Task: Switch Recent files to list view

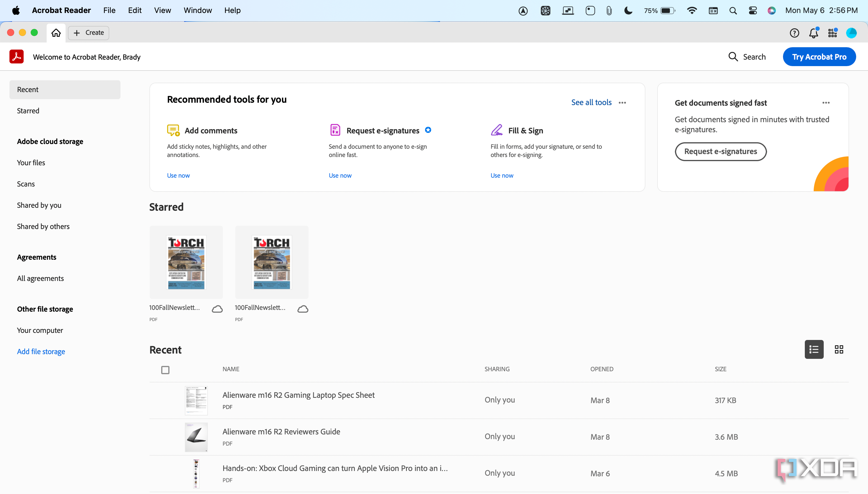Action: pyautogui.click(x=814, y=349)
